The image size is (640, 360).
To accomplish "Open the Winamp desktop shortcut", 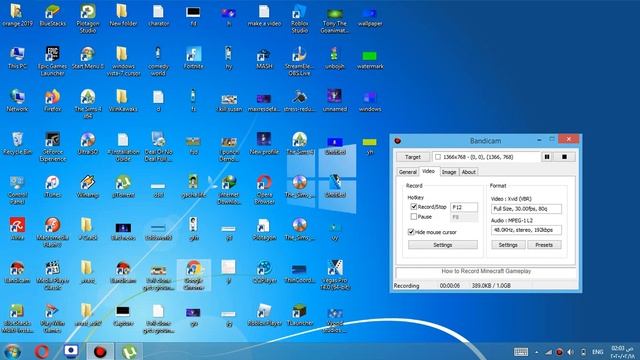I will tap(88, 187).
